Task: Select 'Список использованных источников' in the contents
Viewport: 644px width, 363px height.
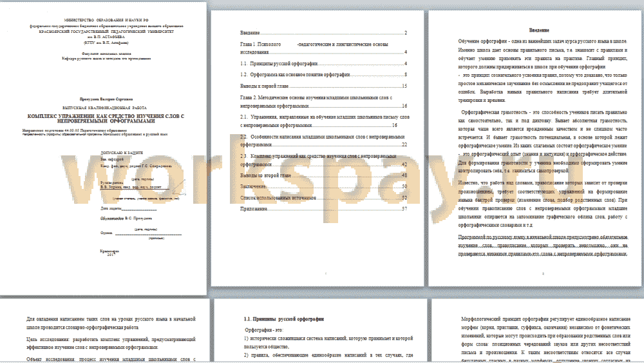Action: [324, 198]
